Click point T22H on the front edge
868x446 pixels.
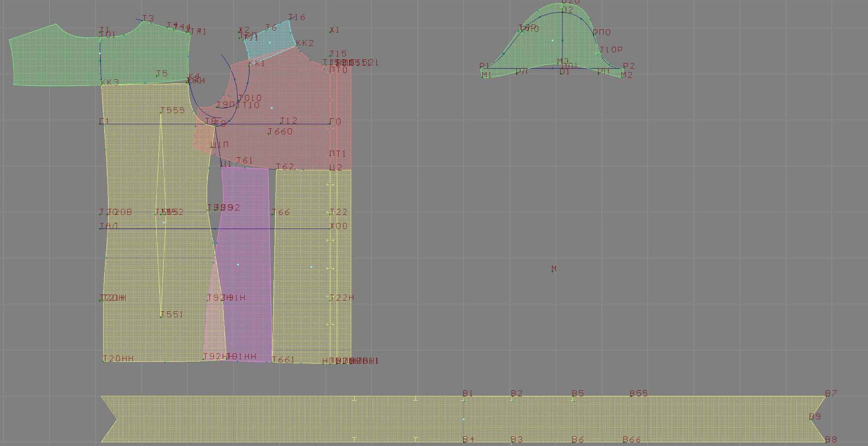(330, 300)
